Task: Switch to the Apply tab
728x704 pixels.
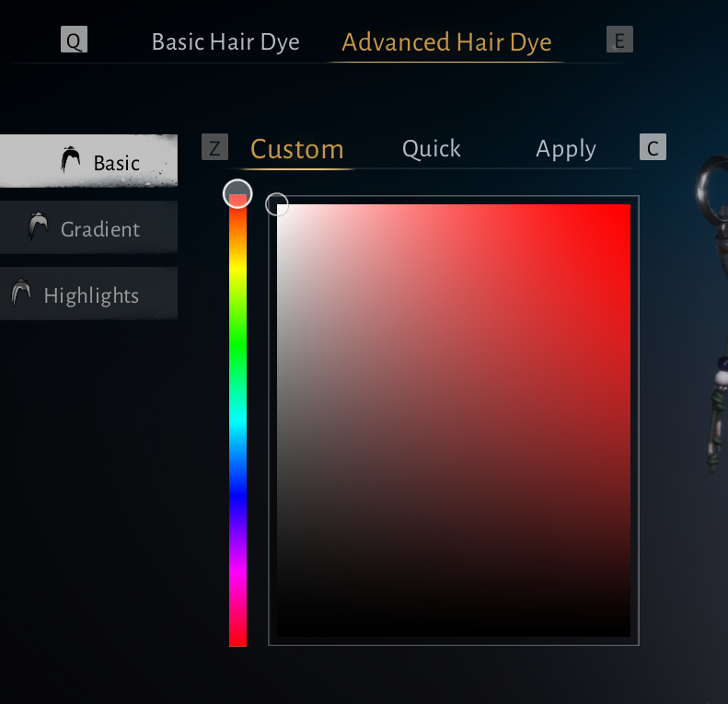Action: click(x=566, y=149)
